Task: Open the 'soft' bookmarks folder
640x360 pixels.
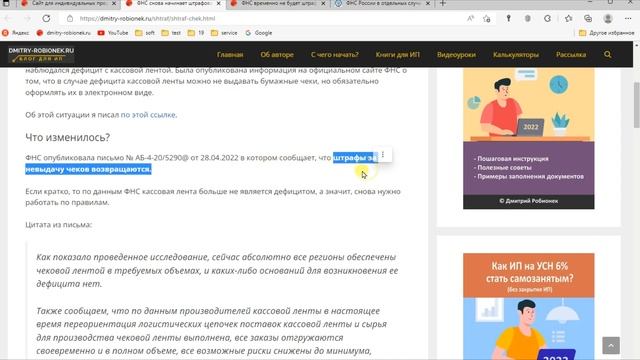Action: [145, 33]
